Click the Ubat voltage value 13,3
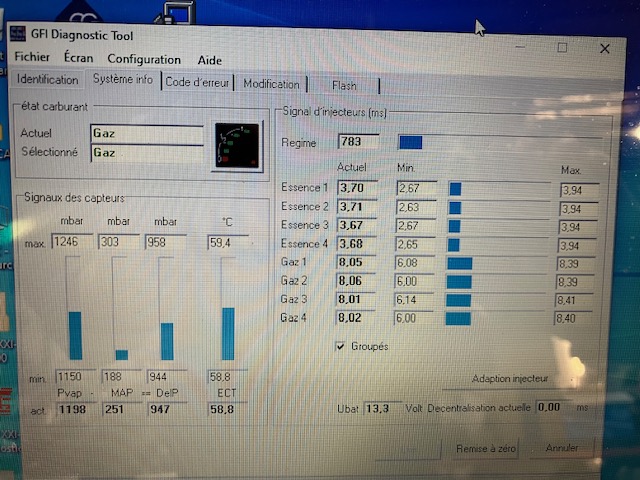Image resolution: width=640 pixels, height=480 pixels. pos(382,409)
